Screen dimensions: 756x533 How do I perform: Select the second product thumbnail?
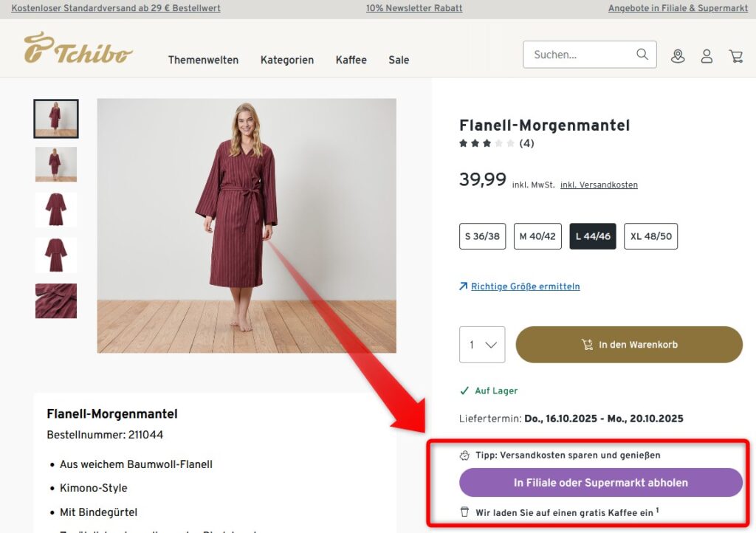55,164
